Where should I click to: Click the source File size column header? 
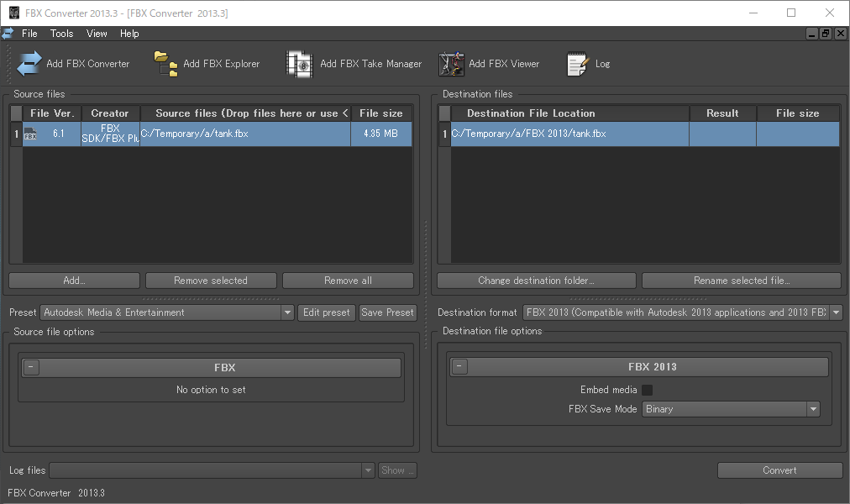click(381, 113)
